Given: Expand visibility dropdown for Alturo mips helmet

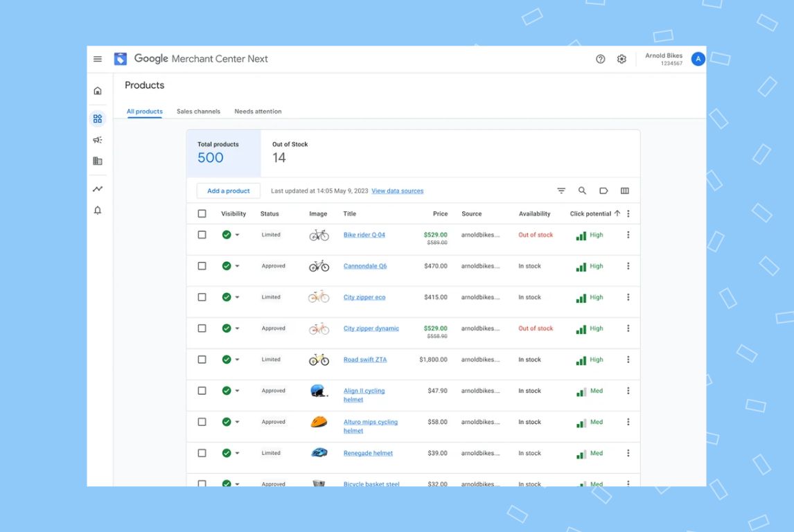Looking at the screenshot, I should point(237,422).
